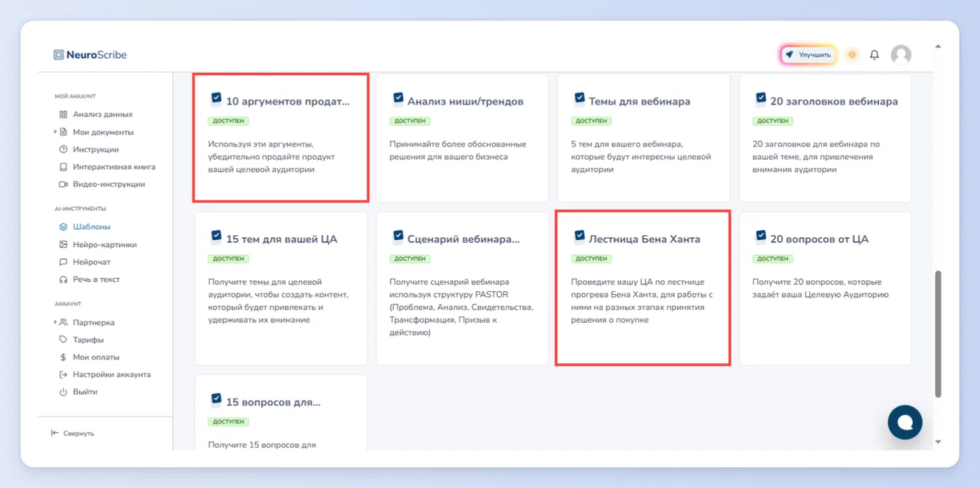Open the user avatar profile menu

pos(901,55)
